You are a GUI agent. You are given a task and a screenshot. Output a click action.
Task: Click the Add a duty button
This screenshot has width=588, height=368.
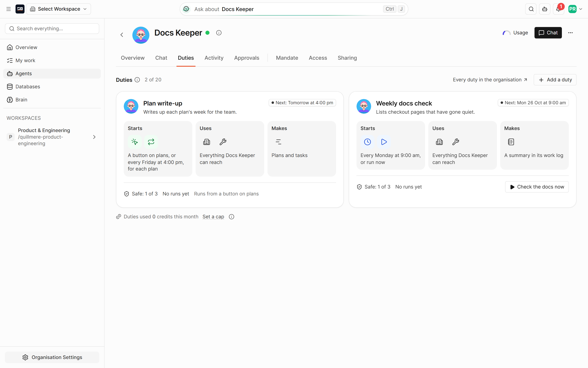pyautogui.click(x=555, y=80)
